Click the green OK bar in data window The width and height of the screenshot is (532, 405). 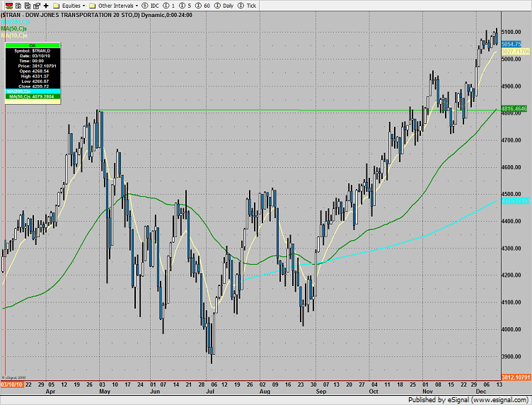tap(33, 45)
